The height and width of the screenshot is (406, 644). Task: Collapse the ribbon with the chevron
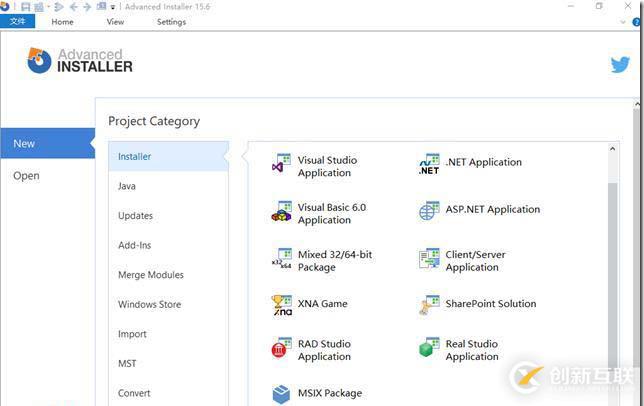pos(623,22)
